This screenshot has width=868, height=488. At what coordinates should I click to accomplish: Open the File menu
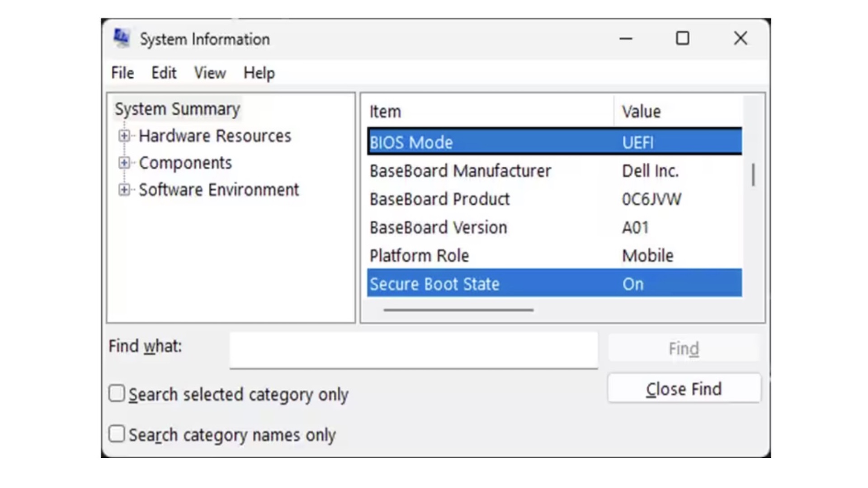[x=123, y=73]
